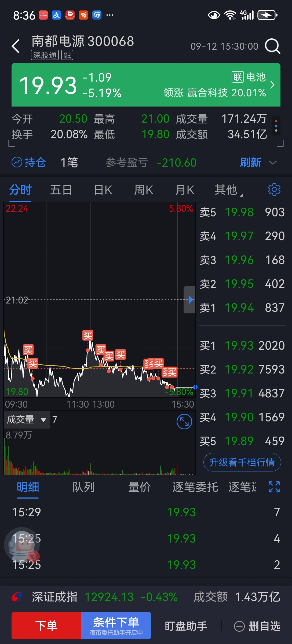Tap the red 下单 order button
Screen dimensions: 292x644
click(x=46, y=625)
